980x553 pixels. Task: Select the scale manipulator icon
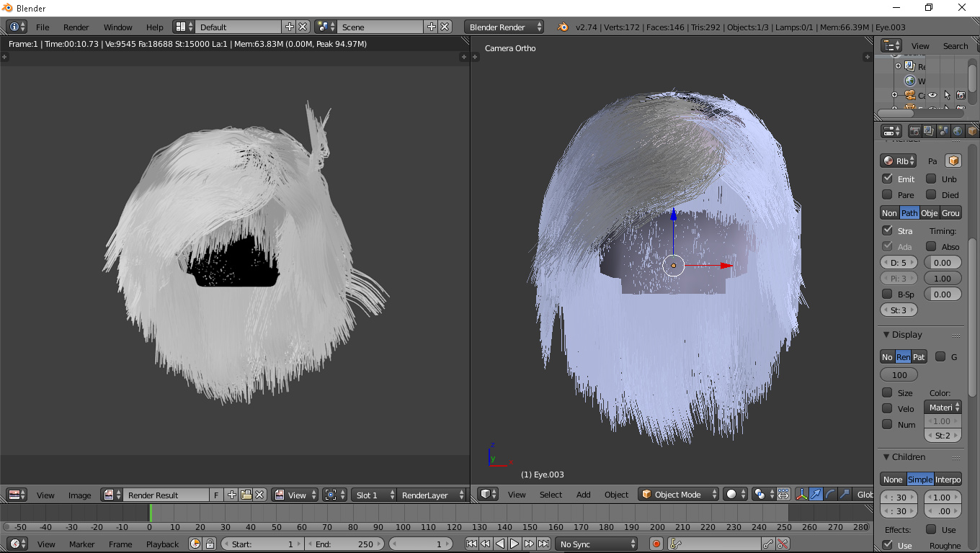click(x=845, y=495)
